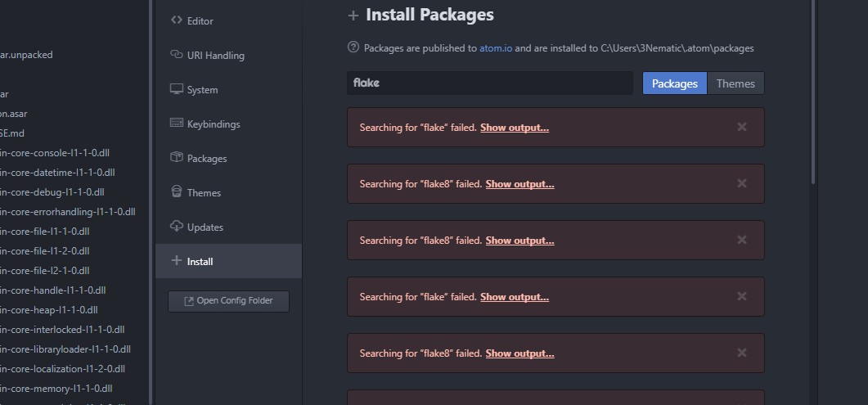This screenshot has height=405, width=868.
Task: Click the System monitor icon
Action: pos(176,89)
